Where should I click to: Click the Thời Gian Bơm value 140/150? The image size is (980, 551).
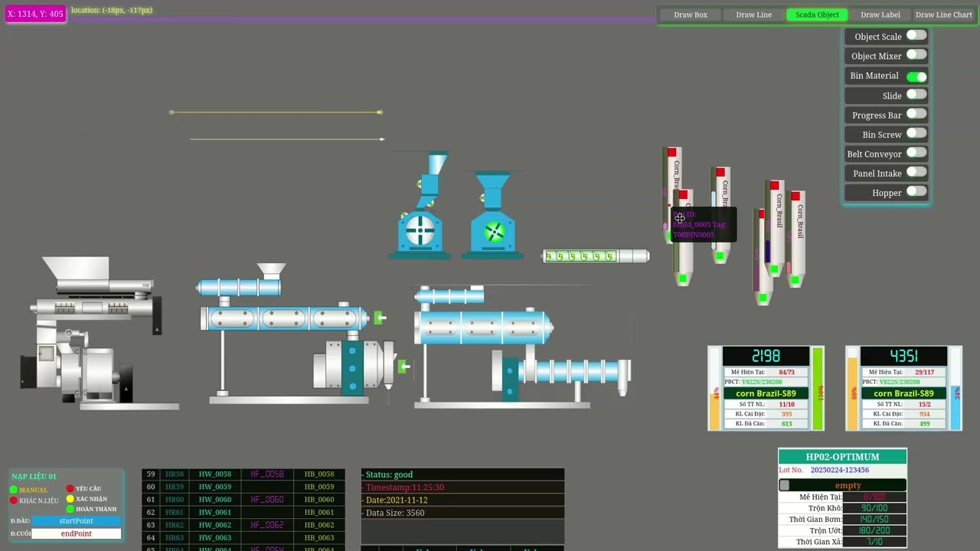tap(874, 519)
